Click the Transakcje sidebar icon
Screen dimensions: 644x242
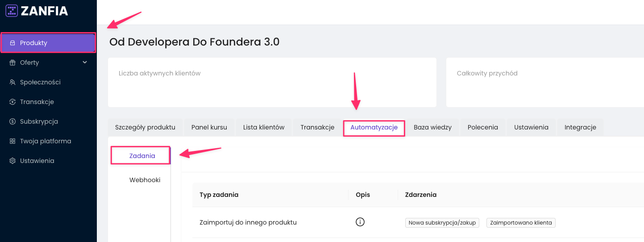[x=12, y=102]
